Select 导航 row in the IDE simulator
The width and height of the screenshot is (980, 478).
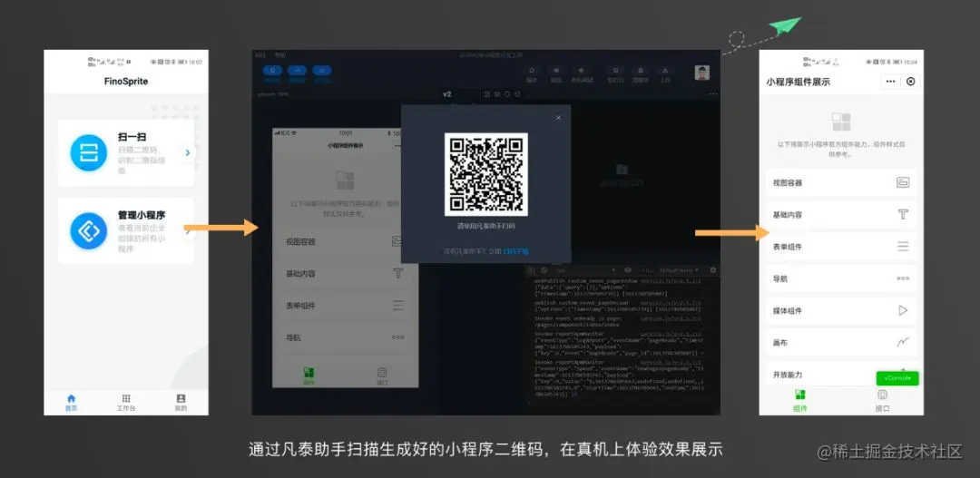(x=345, y=337)
